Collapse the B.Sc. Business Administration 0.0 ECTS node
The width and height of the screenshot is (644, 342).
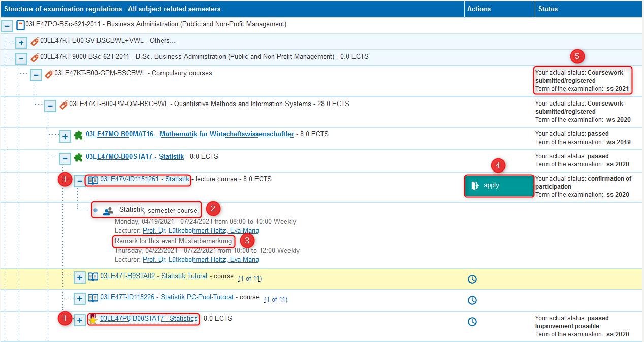(21, 59)
